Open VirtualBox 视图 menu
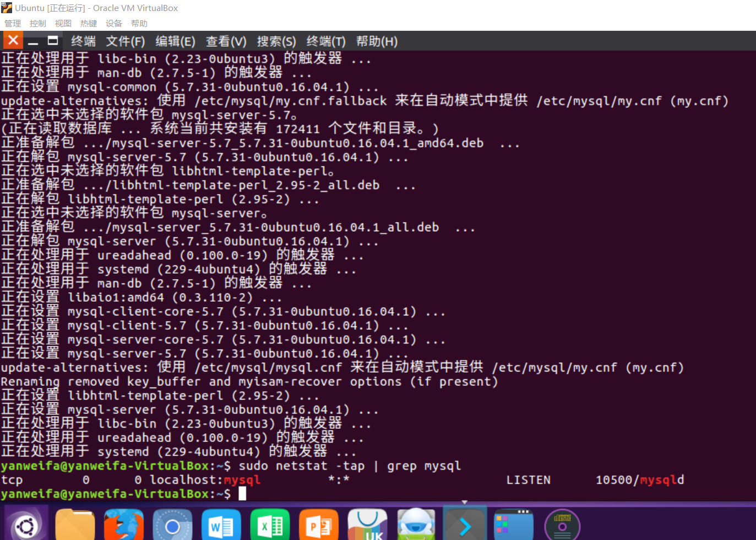756x540 pixels. point(63,23)
